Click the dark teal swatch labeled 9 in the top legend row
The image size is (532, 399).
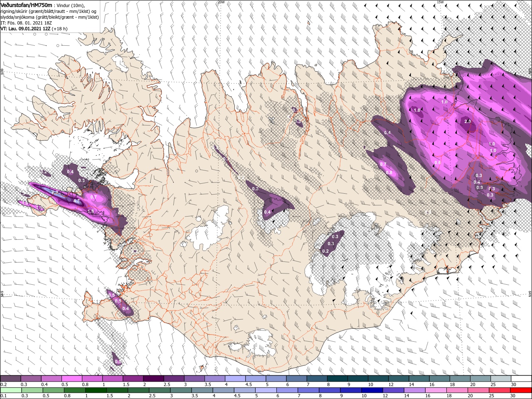[x=358, y=378]
